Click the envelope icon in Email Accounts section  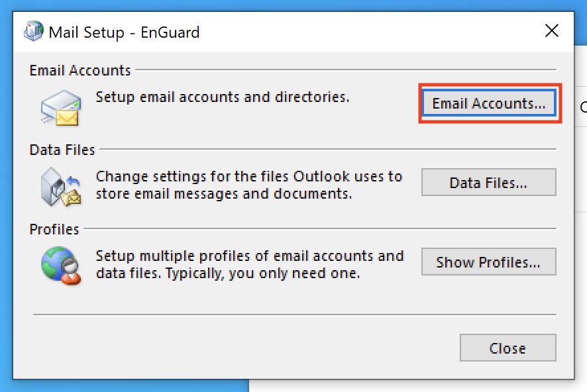click(x=60, y=109)
